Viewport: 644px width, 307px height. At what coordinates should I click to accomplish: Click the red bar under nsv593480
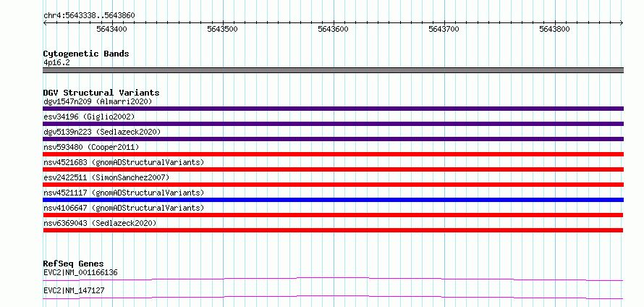(x=333, y=154)
